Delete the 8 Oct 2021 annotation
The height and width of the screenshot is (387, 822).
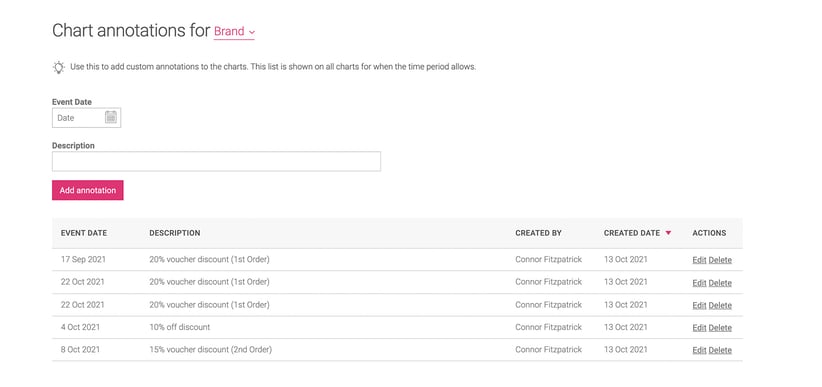click(720, 350)
